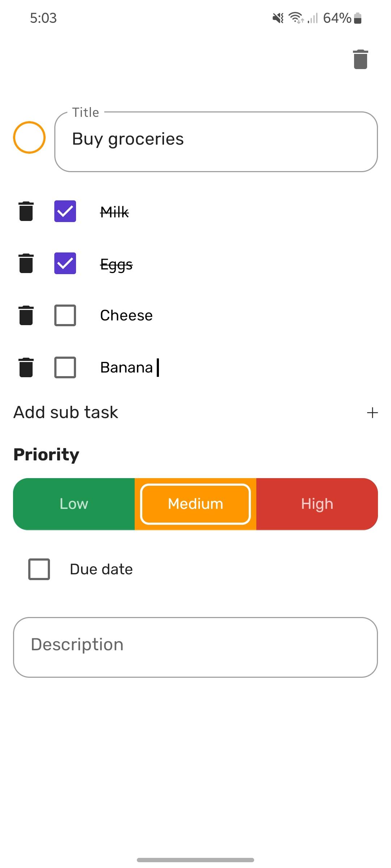Switch priority to High
Viewport: 391px width, 868px height.
(x=317, y=504)
